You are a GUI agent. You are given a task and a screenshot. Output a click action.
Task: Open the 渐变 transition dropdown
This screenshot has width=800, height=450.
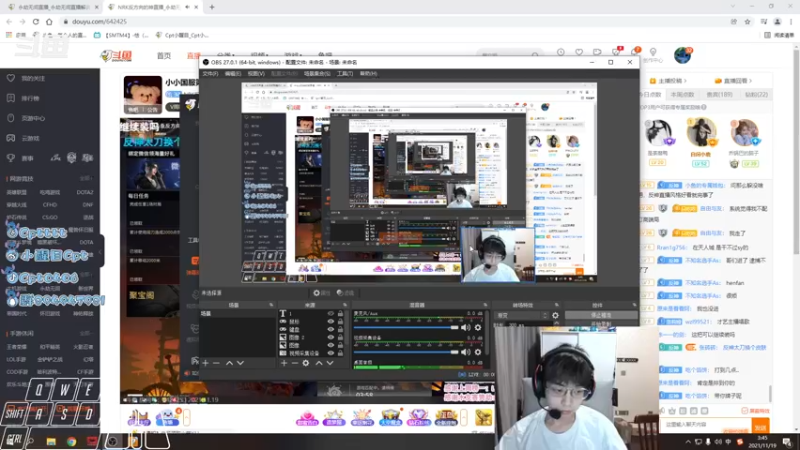point(521,316)
